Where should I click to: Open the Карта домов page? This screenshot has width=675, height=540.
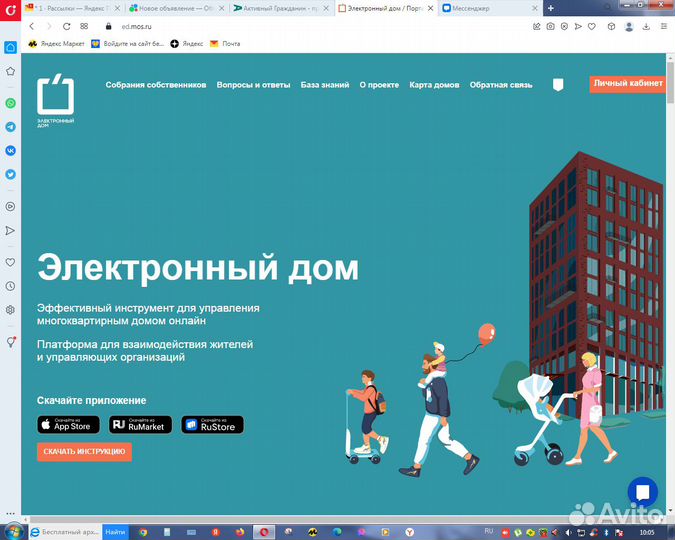[x=434, y=85]
